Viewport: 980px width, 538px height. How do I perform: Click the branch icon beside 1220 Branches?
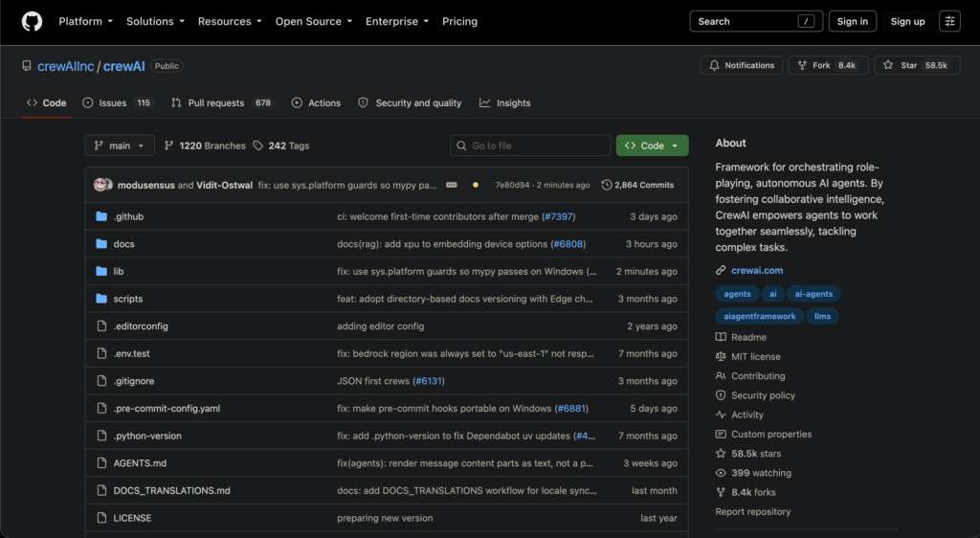pos(168,146)
